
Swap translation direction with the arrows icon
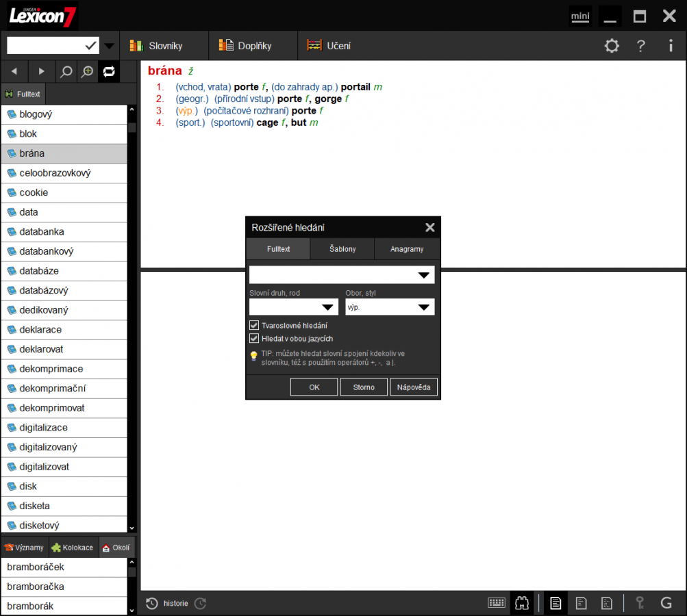(108, 71)
